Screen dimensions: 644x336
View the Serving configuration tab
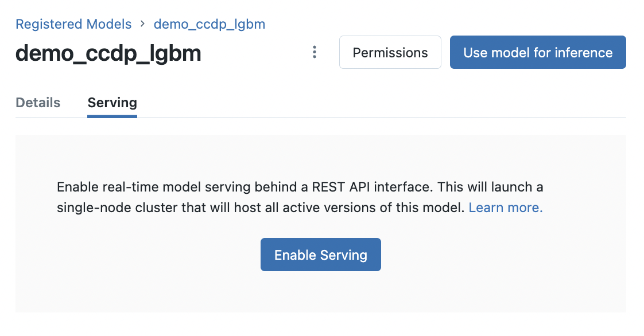tap(112, 103)
